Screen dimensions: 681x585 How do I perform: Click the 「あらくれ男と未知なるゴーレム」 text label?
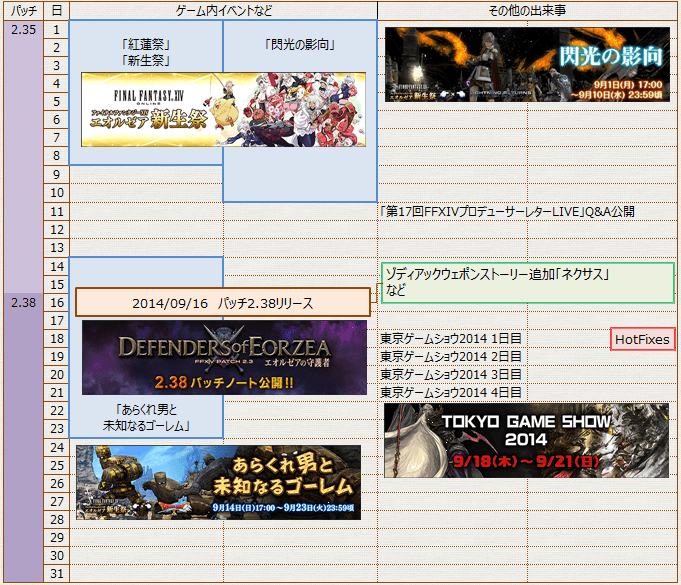click(146, 417)
